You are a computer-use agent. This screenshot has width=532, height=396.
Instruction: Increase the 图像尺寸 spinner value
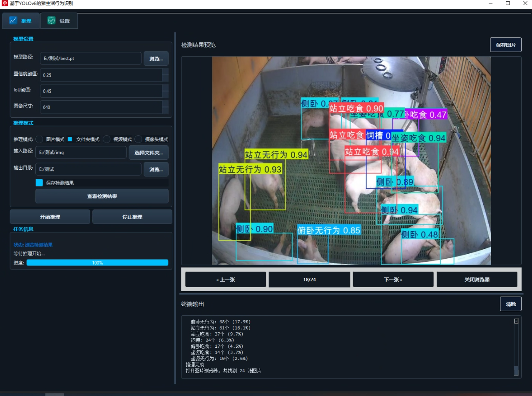point(165,104)
